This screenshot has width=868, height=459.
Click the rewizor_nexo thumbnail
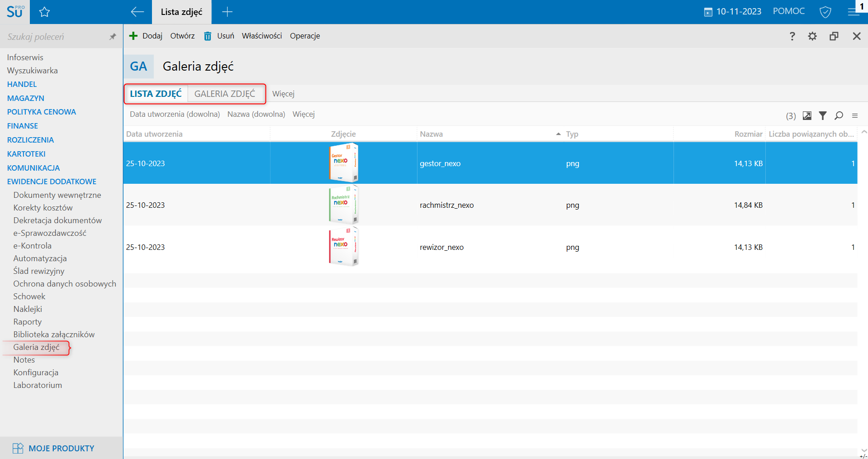[343, 247]
